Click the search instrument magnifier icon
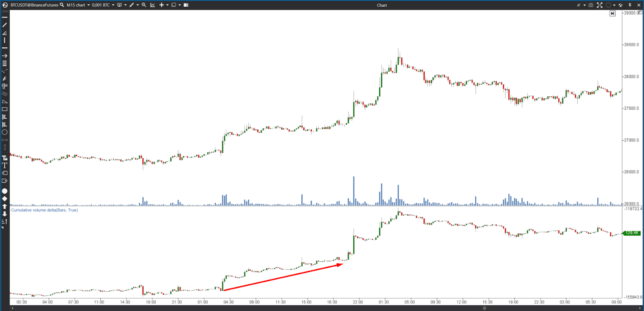The height and width of the screenshot is (311, 644). (x=62, y=5)
